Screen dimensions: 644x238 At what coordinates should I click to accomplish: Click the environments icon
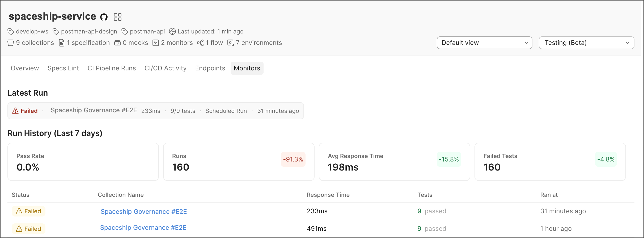[x=231, y=43]
